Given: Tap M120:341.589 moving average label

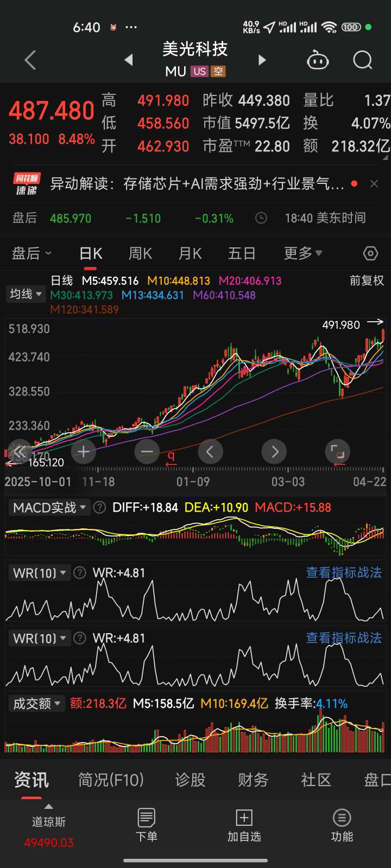Looking at the screenshot, I should [x=84, y=310].
